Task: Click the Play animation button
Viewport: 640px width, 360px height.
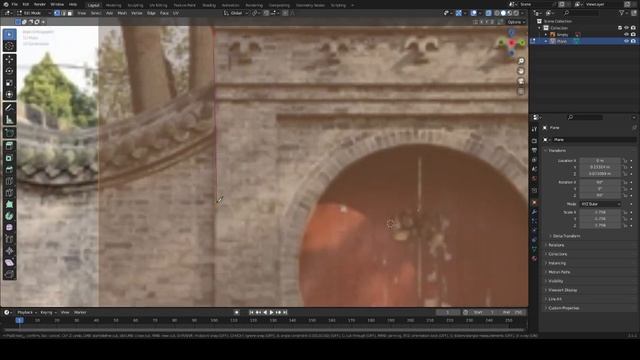Action: 271,312
